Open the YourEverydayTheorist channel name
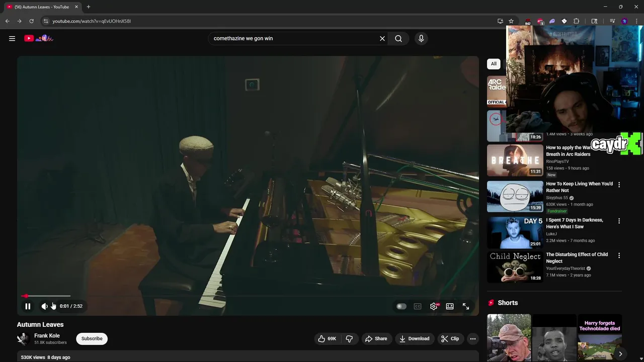Image resolution: width=644 pixels, height=362 pixels. (x=566, y=268)
